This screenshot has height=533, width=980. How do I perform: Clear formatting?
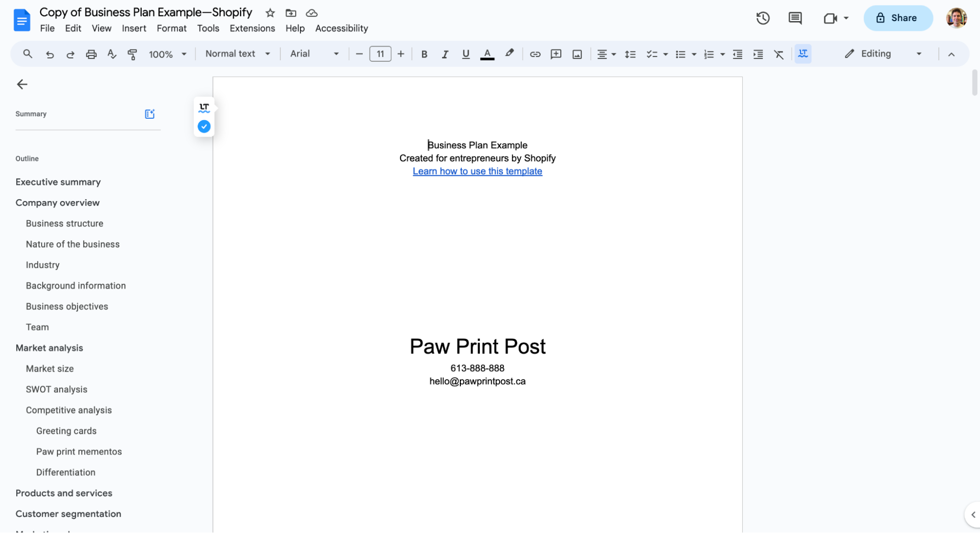(779, 54)
